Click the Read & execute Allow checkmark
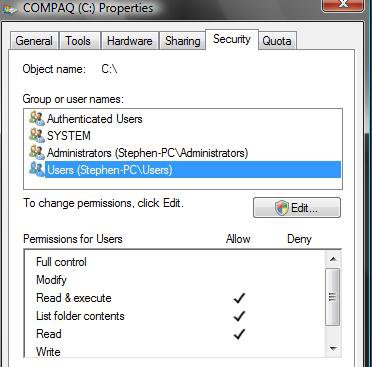 click(239, 298)
